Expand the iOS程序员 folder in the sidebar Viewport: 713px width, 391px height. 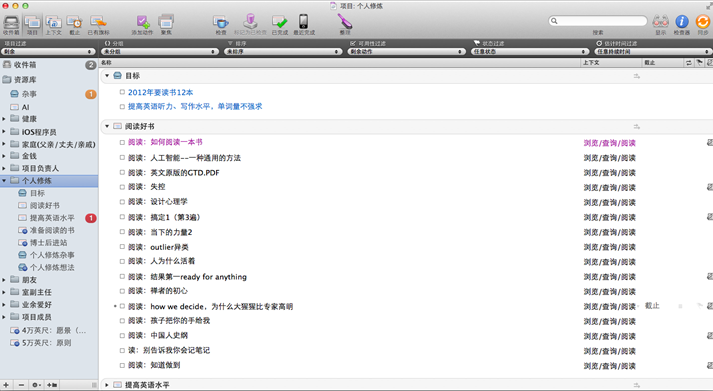point(4,132)
